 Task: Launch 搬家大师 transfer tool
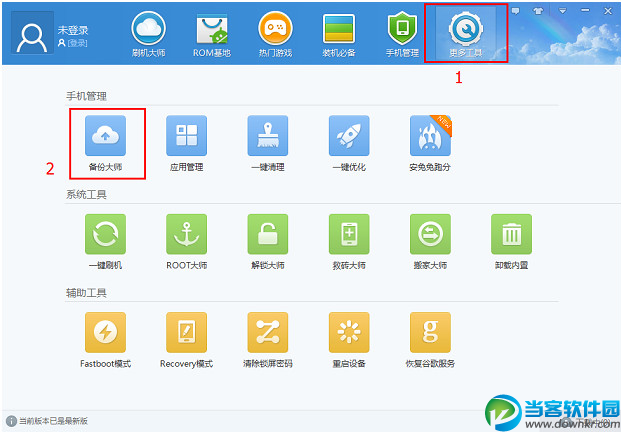pyautogui.click(x=430, y=242)
